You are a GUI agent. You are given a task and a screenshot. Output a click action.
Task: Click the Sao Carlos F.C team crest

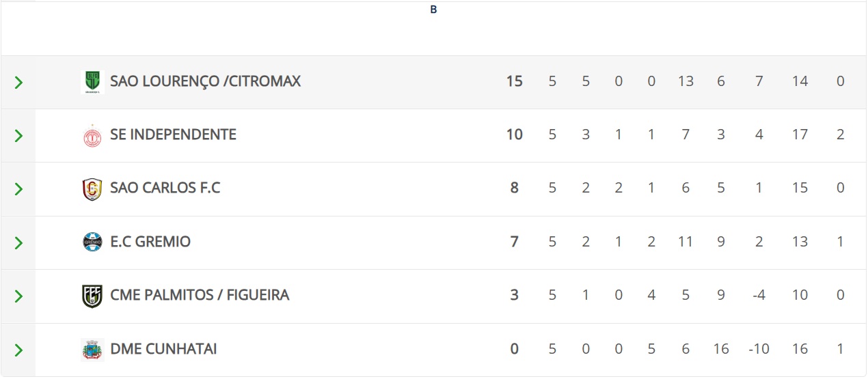92,188
